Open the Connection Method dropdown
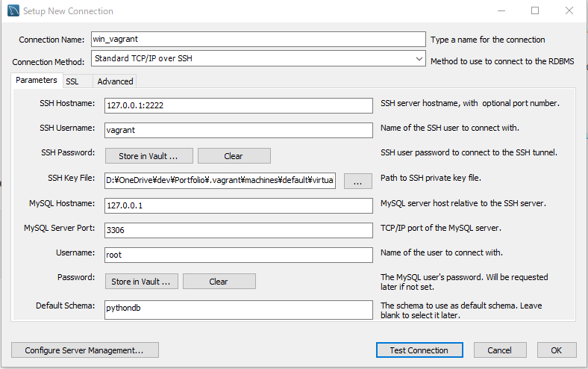Viewport: 588px width, 369px height. tap(258, 58)
